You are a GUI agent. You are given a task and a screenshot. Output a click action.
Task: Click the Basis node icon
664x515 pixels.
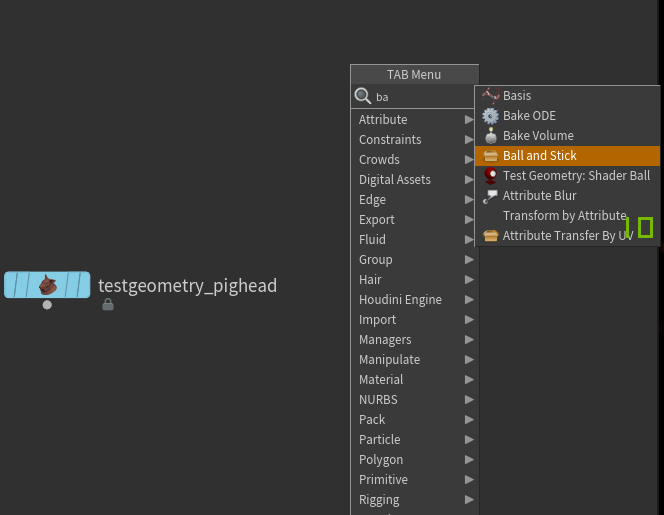490,96
